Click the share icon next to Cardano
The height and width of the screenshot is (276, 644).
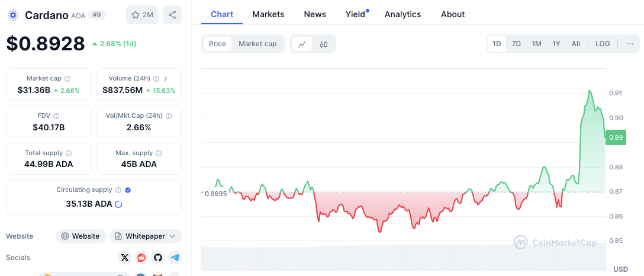pyautogui.click(x=172, y=15)
